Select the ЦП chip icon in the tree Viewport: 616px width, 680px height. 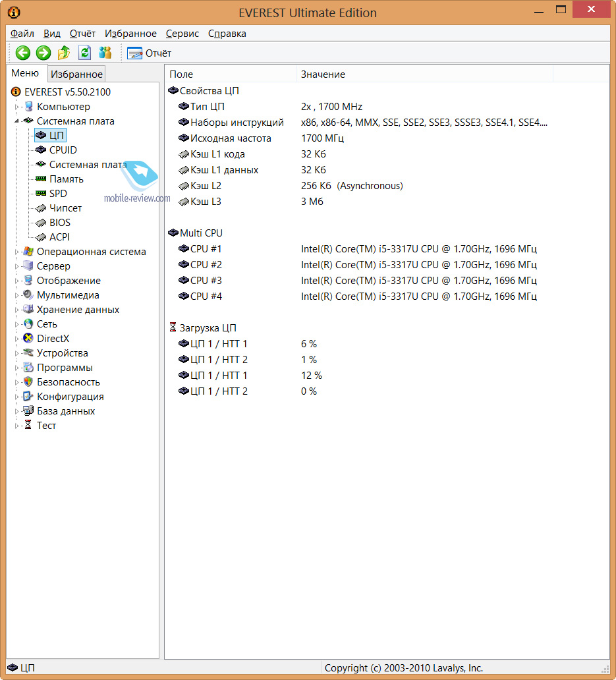click(x=41, y=135)
